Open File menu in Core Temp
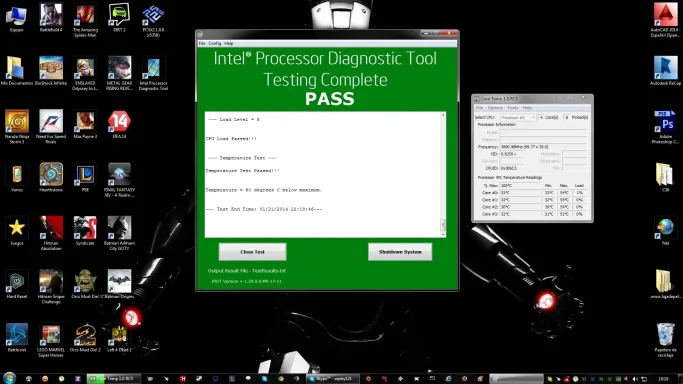This screenshot has width=683, height=384. click(480, 108)
